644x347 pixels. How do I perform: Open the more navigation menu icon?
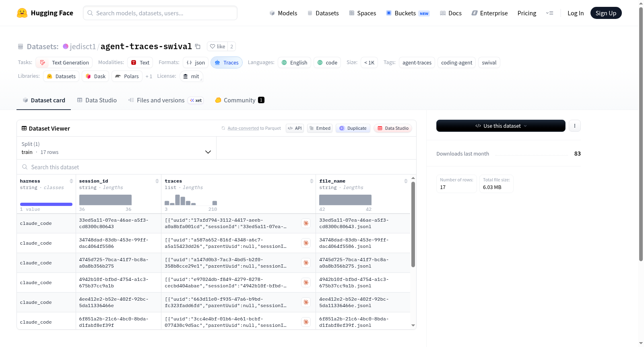(x=549, y=13)
